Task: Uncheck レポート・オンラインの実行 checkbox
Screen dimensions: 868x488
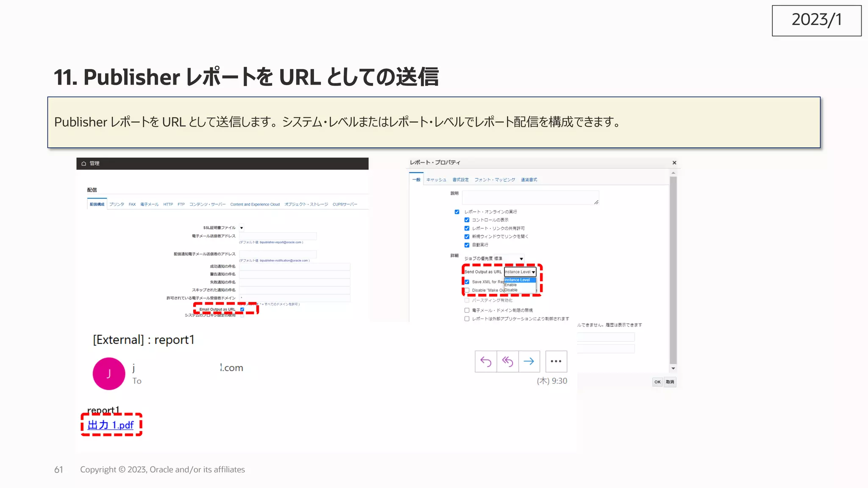Action: [x=457, y=212]
